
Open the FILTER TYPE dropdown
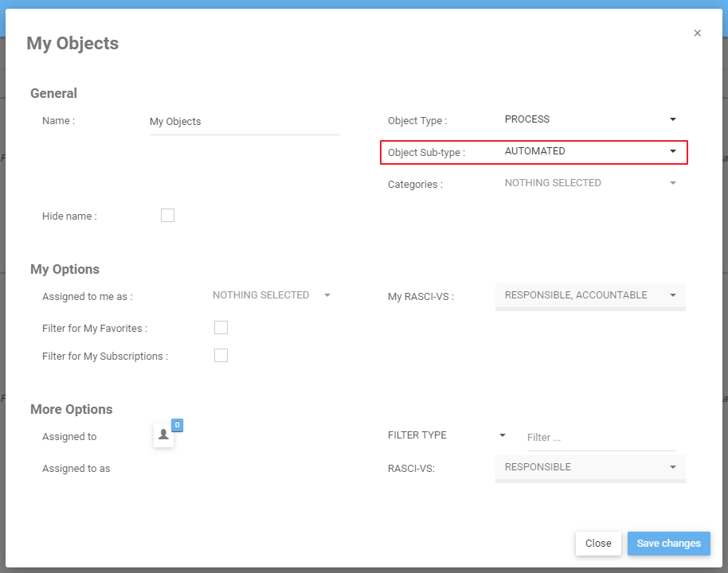click(x=446, y=435)
